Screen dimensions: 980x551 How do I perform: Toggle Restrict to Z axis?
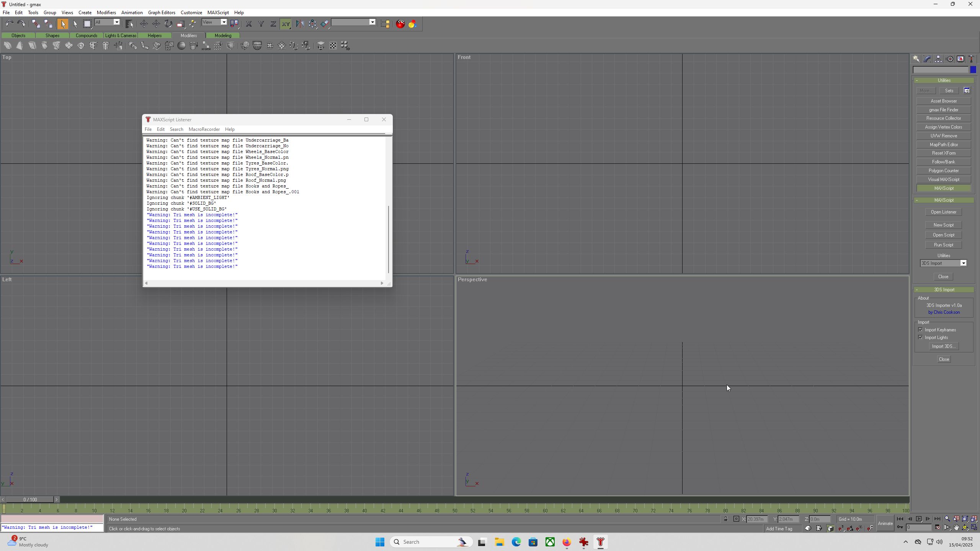pyautogui.click(x=273, y=24)
